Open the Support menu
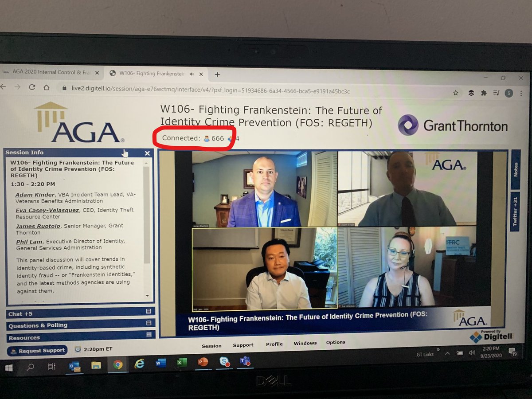 [x=243, y=345]
